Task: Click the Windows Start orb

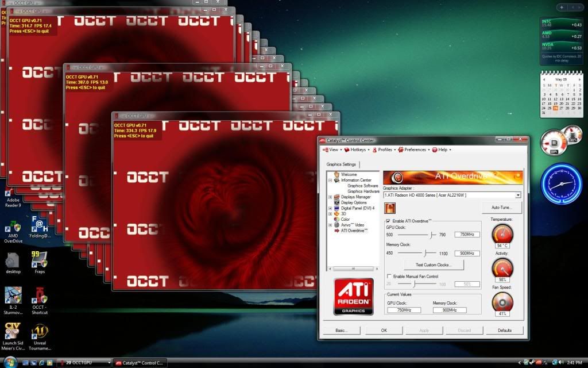Action: pyautogui.click(x=10, y=362)
